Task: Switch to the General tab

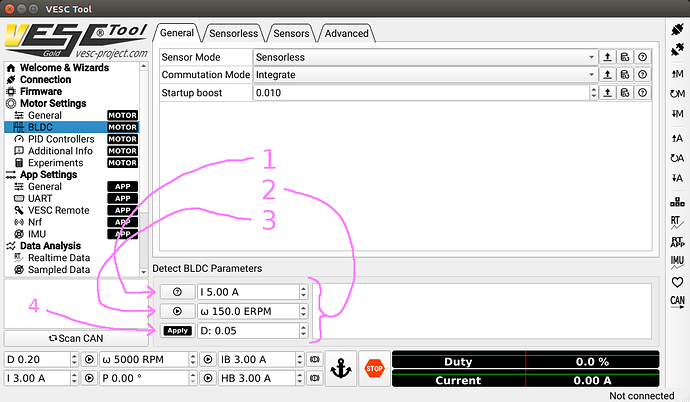Action: coord(177,33)
